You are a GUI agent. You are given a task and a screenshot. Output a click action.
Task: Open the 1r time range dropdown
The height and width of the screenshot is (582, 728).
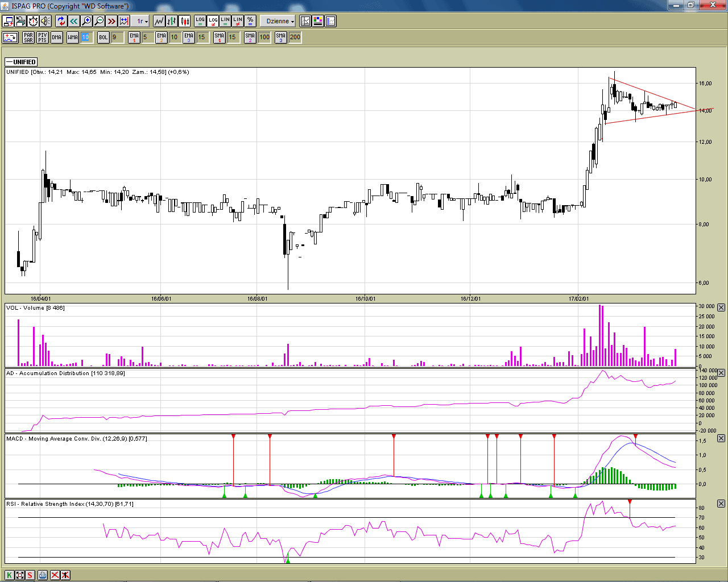(142, 21)
